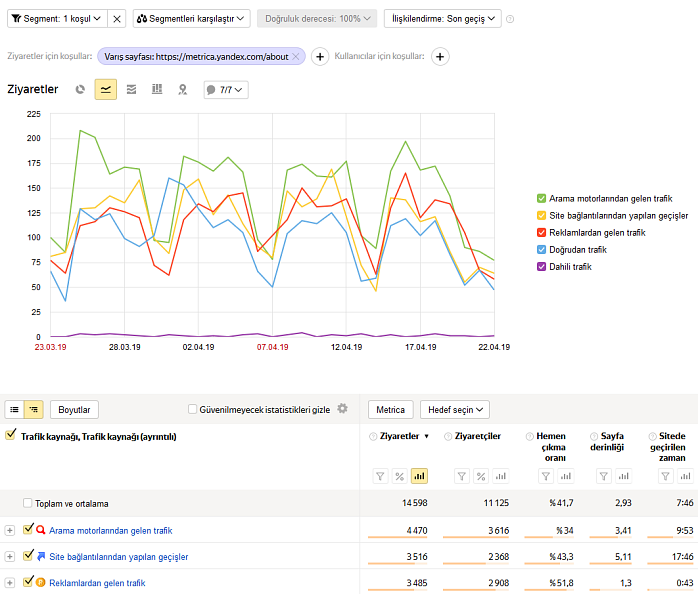The height and width of the screenshot is (594, 698).
Task: Remove the Segment condition with X
Action: point(117,19)
